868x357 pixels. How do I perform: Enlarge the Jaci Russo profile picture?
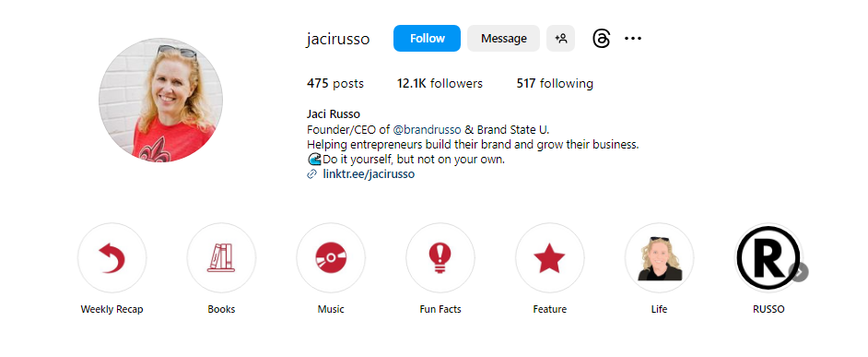pyautogui.click(x=160, y=101)
